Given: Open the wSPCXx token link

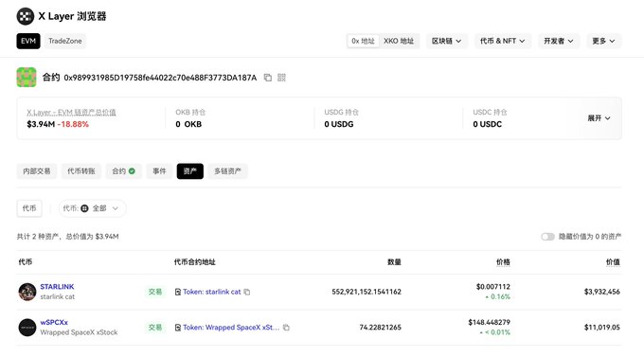Looking at the screenshot, I should click(54, 323).
